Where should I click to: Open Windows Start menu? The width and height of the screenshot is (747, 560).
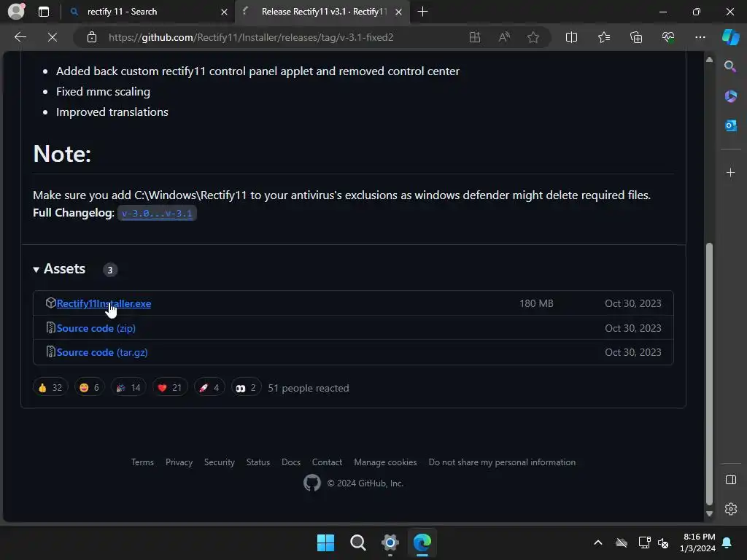tap(326, 542)
